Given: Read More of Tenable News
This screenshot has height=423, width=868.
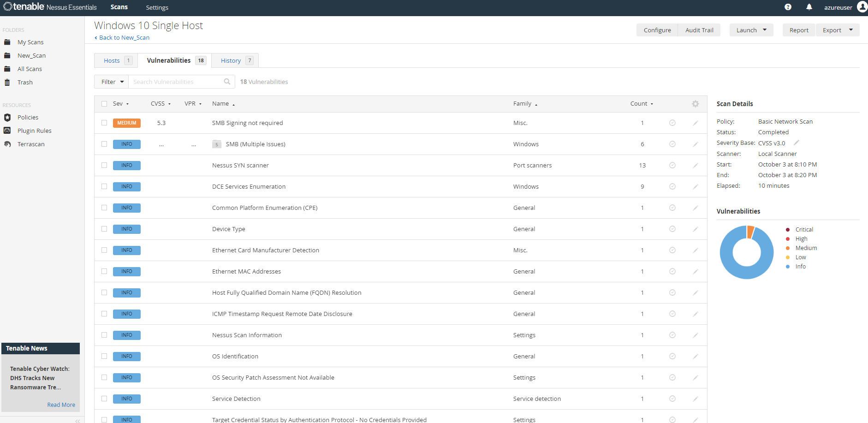Looking at the screenshot, I should click(61, 405).
